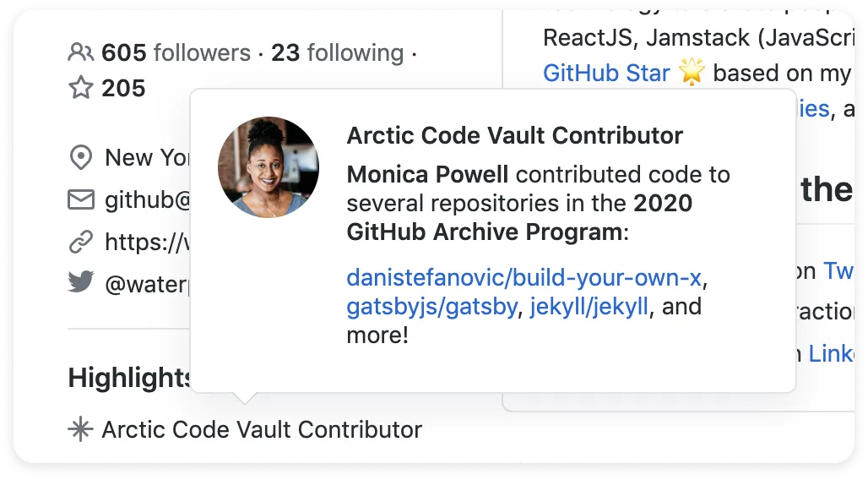This screenshot has height=480, width=868.
Task: Click the star icon beside 205
Action: coord(81,88)
